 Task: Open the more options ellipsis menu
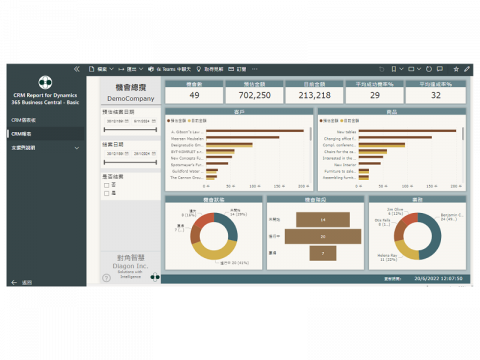255,69
